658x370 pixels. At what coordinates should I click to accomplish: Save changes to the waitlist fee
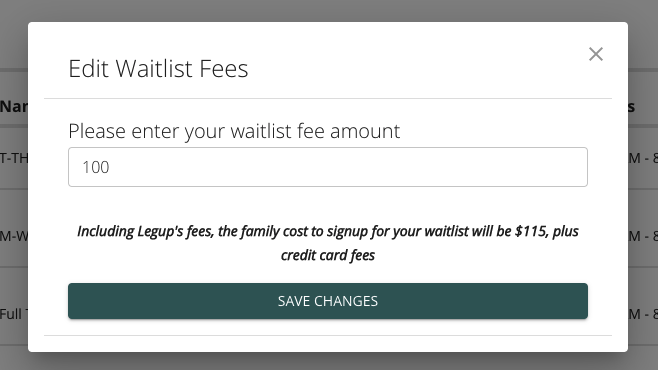click(328, 301)
